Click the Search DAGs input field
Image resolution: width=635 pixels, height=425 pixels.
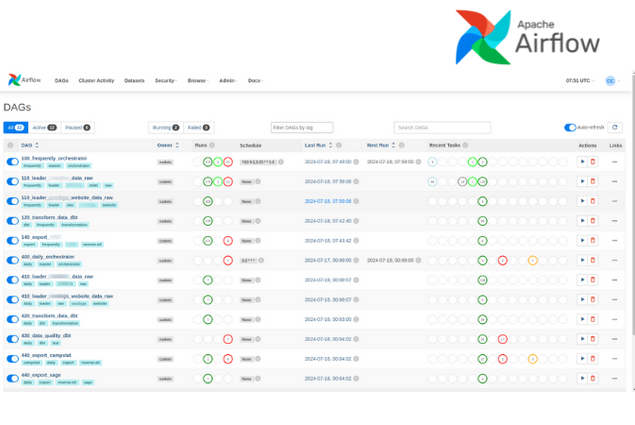[441, 128]
